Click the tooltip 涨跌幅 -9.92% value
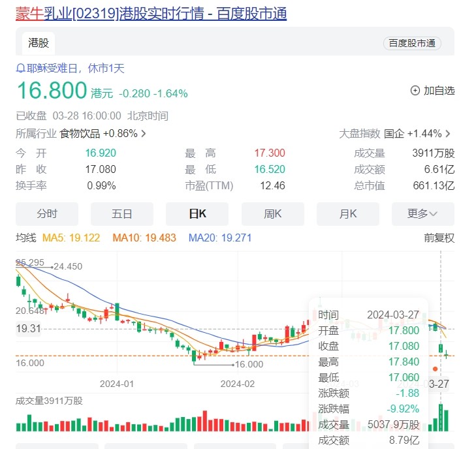The image size is (476, 449). [x=403, y=409]
